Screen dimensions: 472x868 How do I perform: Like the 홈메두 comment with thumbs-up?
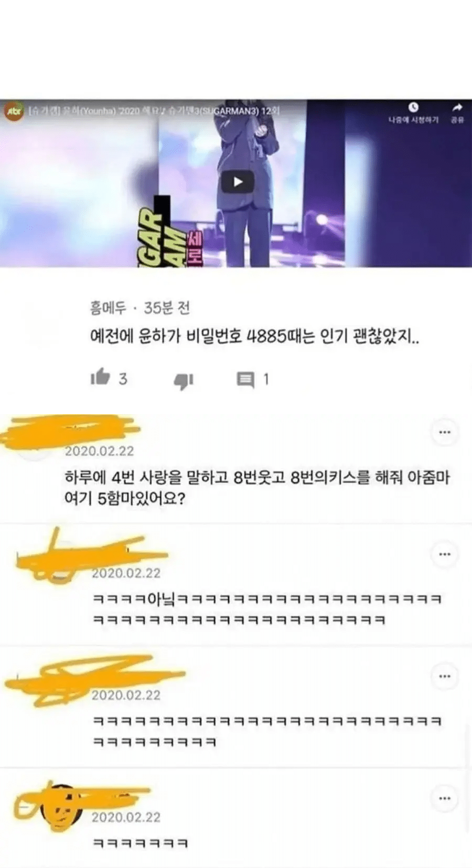click(100, 377)
